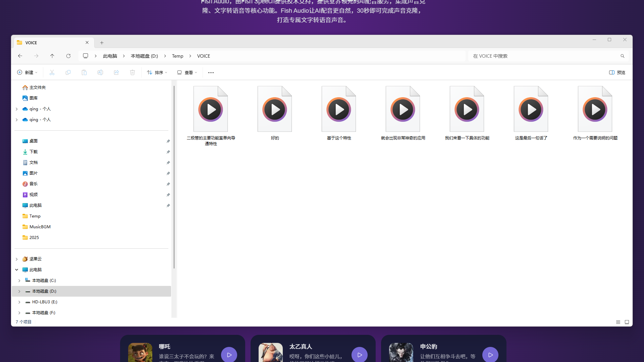
Task: Click the search magnifier in the search box
Action: click(622, 56)
